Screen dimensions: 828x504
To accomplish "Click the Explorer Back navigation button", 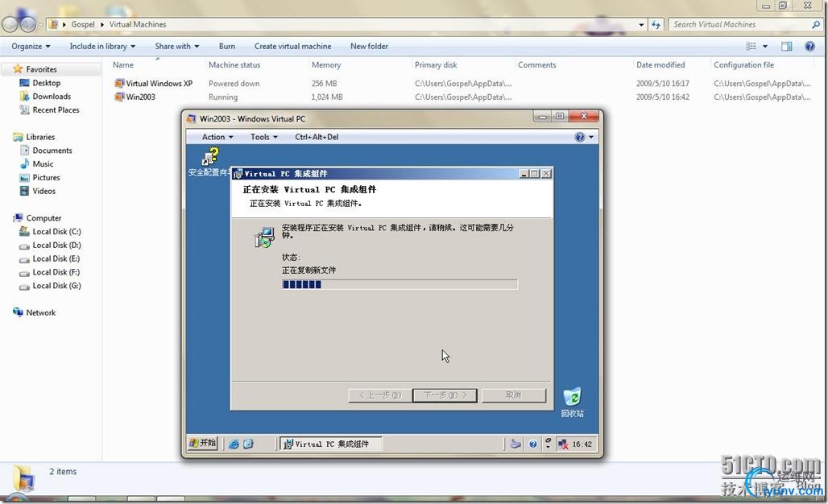I will pyautogui.click(x=10, y=23).
